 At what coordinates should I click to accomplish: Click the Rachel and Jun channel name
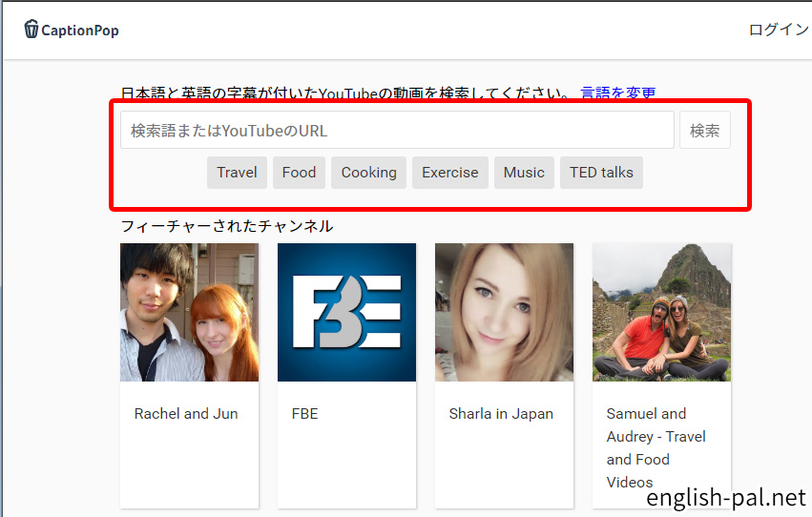186,413
